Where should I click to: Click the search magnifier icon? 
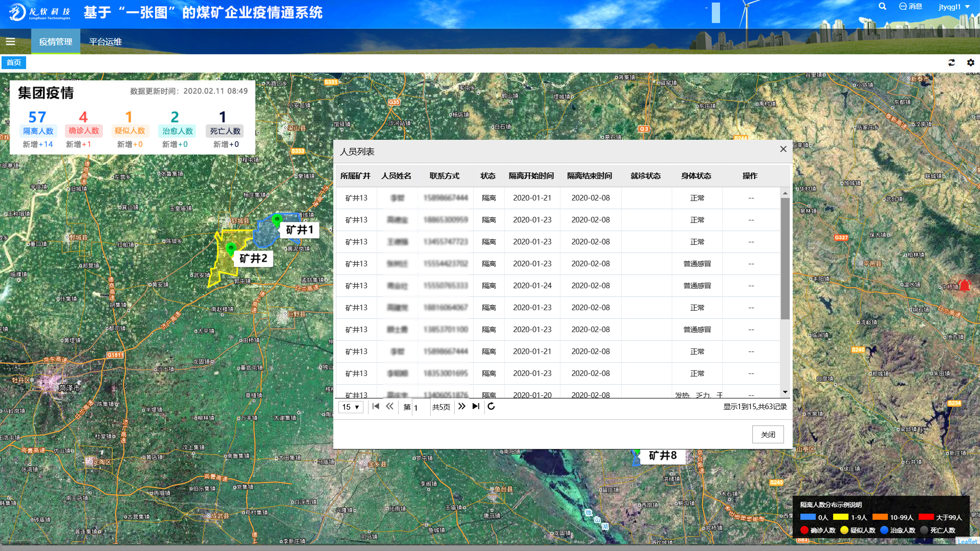pyautogui.click(x=883, y=7)
